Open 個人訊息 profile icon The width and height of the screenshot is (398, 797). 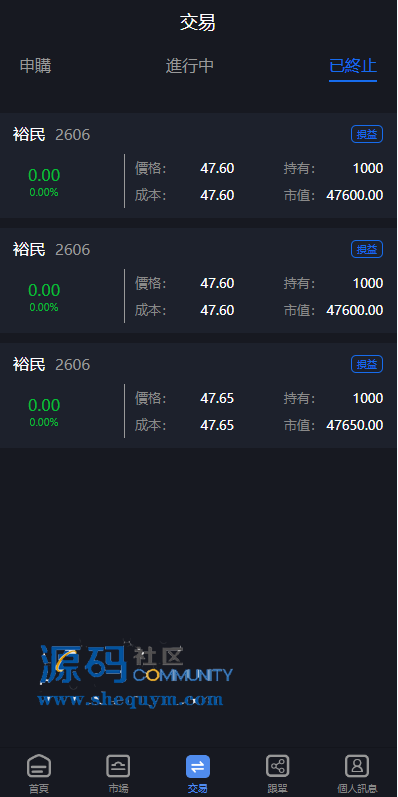point(357,766)
